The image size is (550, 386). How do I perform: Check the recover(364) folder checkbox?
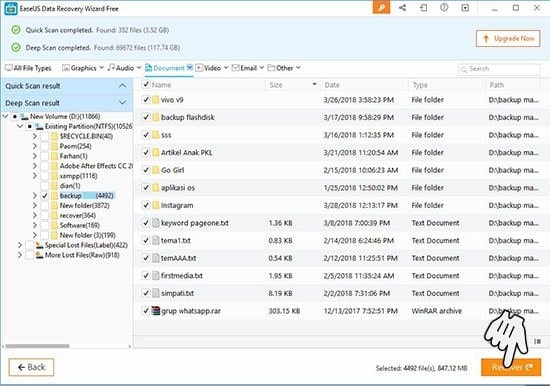click(x=45, y=215)
